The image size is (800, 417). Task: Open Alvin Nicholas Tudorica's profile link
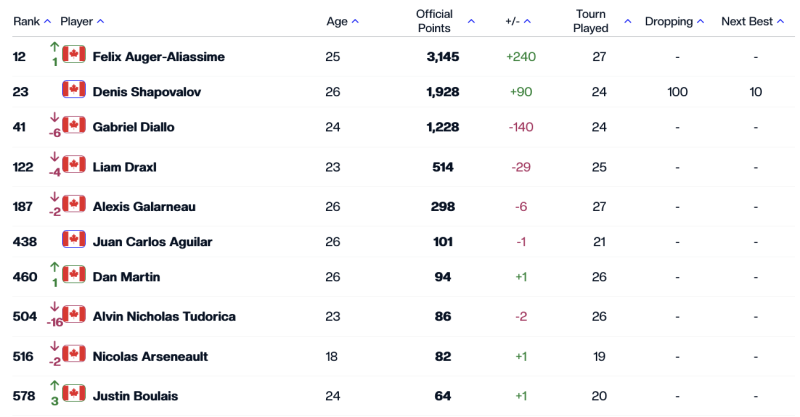tap(163, 317)
